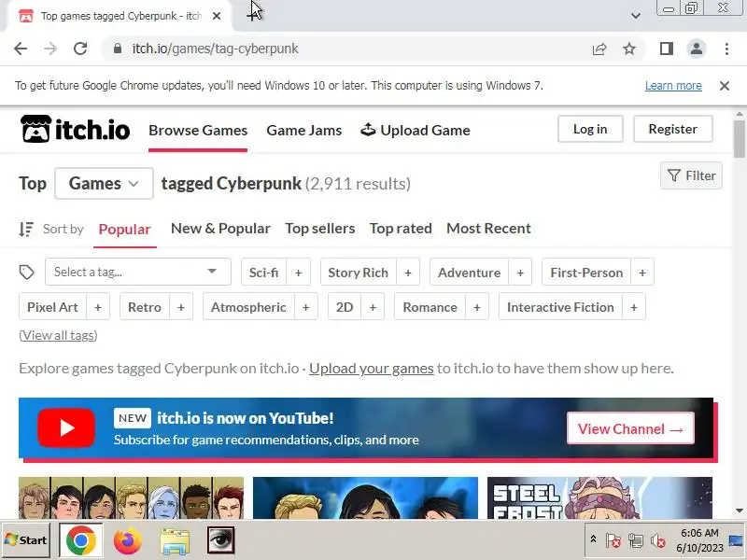This screenshot has height=560, width=747.
Task: Close the Cyberpunk itch.io tab
Action: pos(217,16)
